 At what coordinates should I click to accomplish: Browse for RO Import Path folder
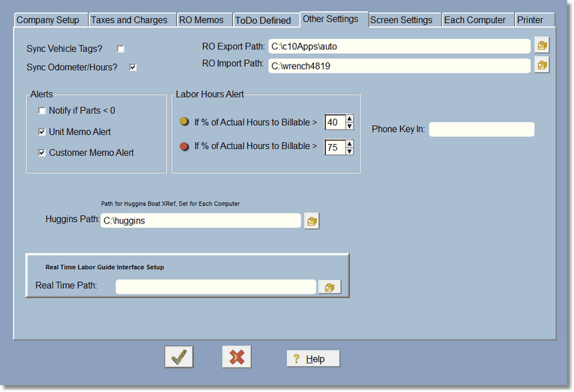[542, 66]
